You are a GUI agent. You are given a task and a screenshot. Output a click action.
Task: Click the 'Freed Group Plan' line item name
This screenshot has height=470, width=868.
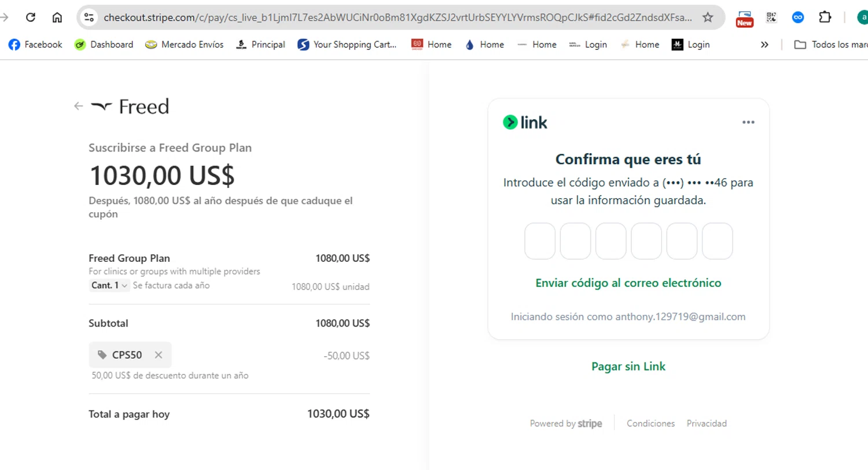(x=129, y=258)
